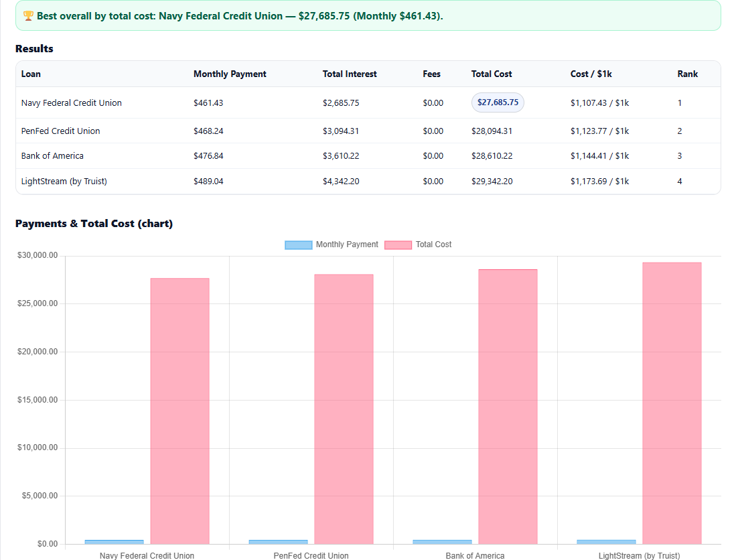Screen dimensions: 736x560
Task: Click the trophy icon in the banner
Action: 28,16
